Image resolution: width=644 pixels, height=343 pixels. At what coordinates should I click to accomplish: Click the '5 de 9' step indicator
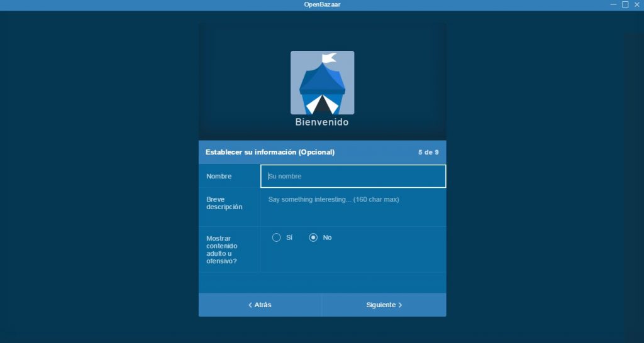(428, 152)
